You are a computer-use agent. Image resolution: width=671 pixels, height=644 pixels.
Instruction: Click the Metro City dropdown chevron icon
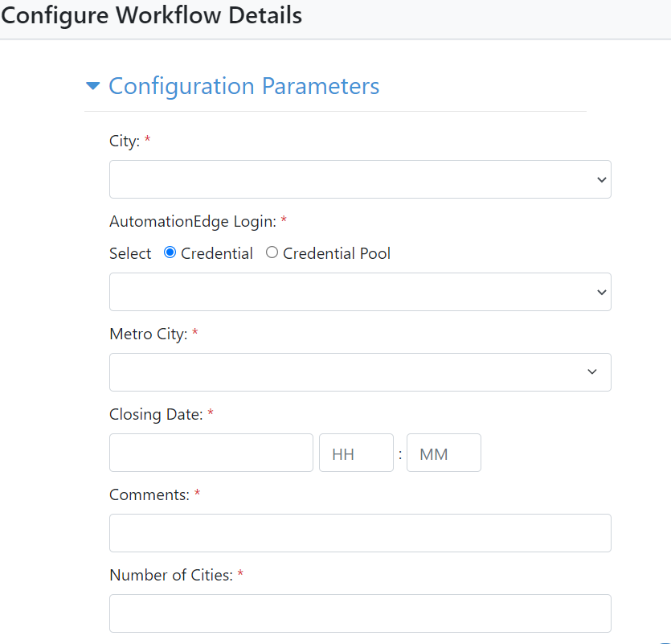(x=592, y=371)
